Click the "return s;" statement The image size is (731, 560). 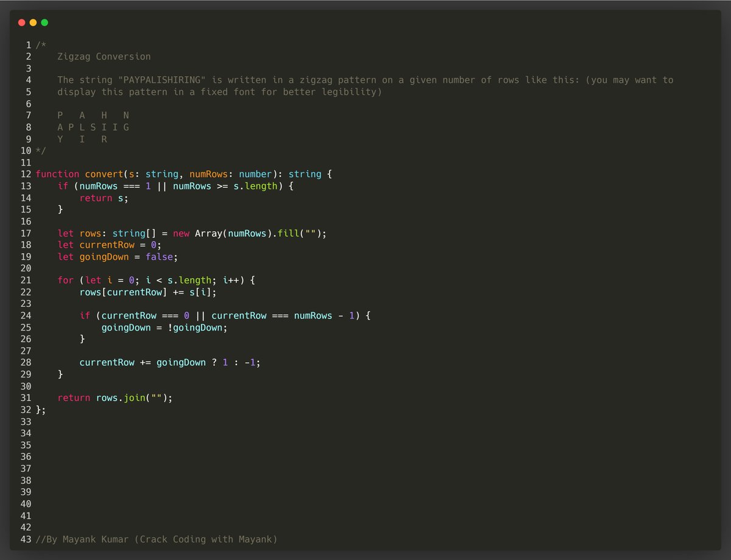tap(104, 198)
